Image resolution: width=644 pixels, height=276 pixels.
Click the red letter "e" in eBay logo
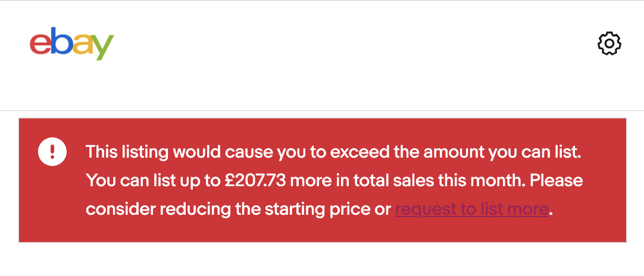39,45
